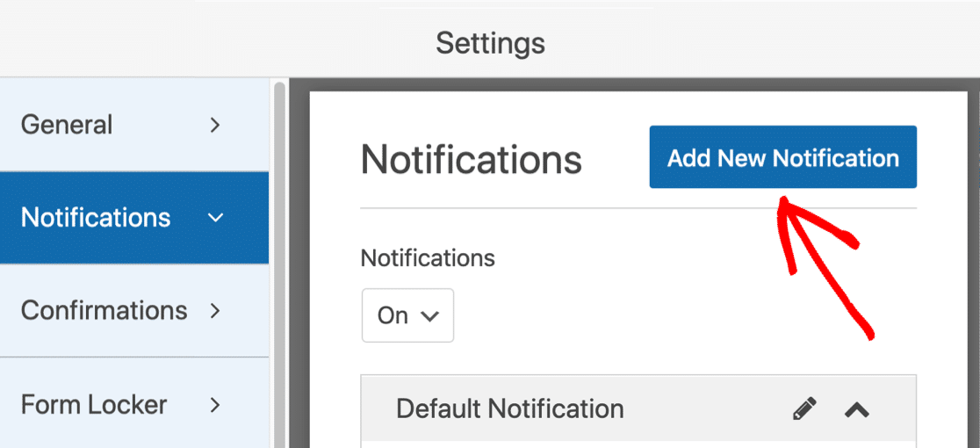This screenshot has height=448, width=980.
Task: Open the General settings section
Action: pos(134,125)
